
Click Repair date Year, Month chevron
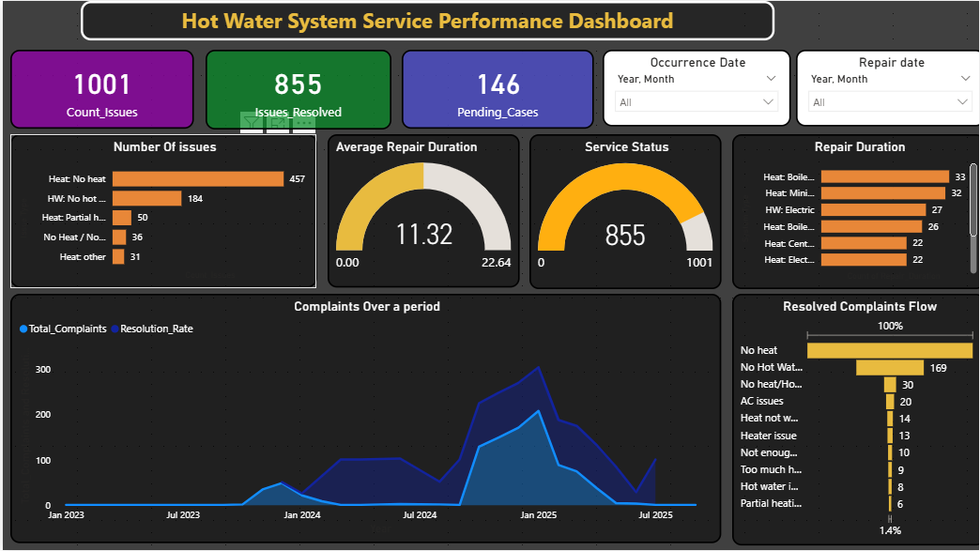click(x=964, y=80)
